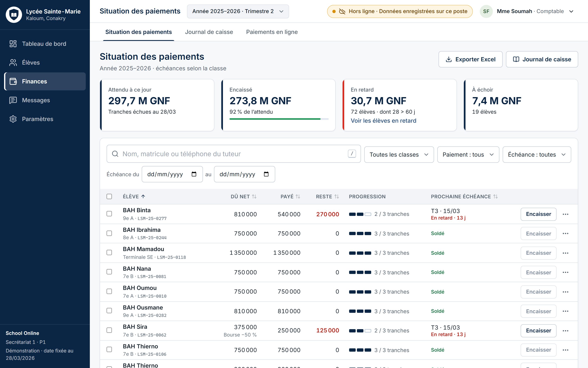Image resolution: width=588 pixels, height=368 pixels.
Task: Click the SF user avatar
Action: 486,11
